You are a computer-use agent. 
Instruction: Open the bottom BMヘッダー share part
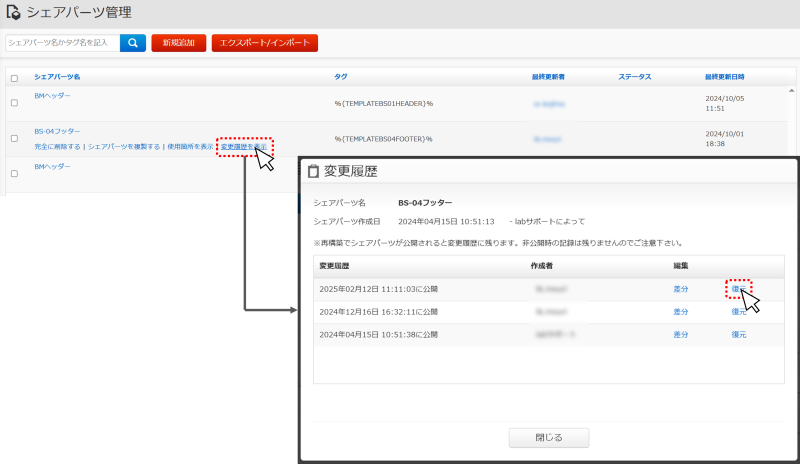(x=52, y=166)
